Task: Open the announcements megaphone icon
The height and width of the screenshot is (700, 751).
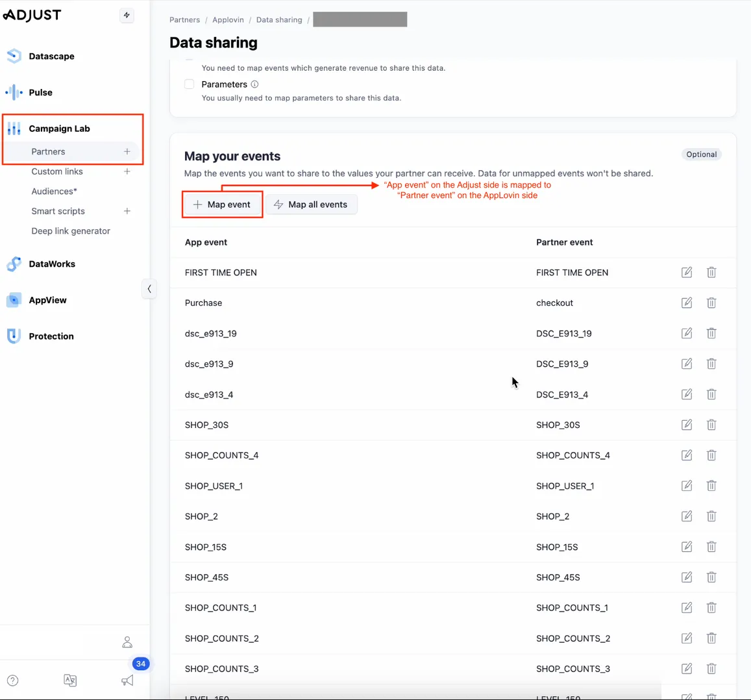Action: pos(127,680)
